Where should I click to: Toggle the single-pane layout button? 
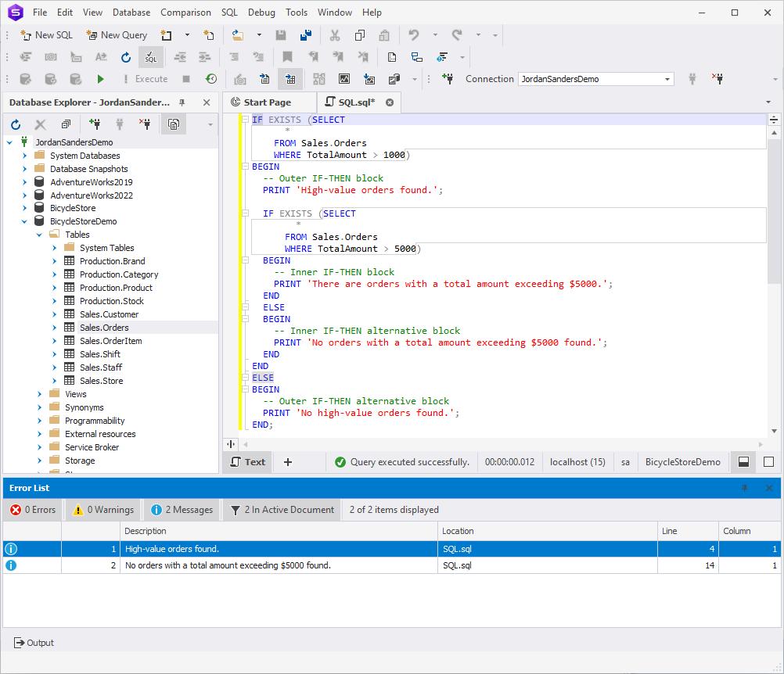(x=769, y=462)
